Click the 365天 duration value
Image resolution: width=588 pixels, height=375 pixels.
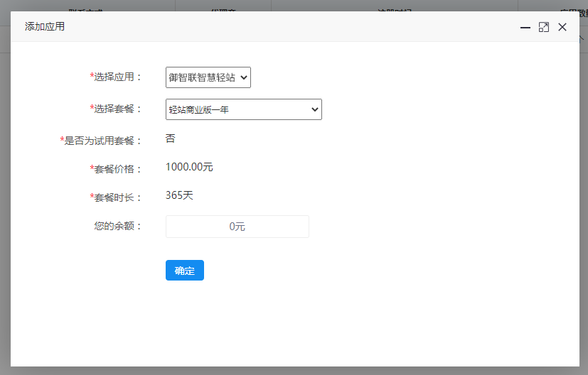tap(179, 195)
